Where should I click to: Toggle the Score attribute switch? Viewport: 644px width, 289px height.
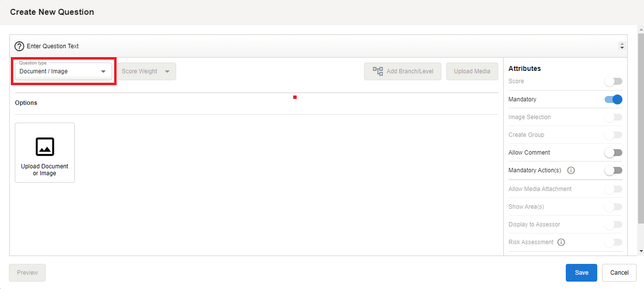pyautogui.click(x=613, y=81)
